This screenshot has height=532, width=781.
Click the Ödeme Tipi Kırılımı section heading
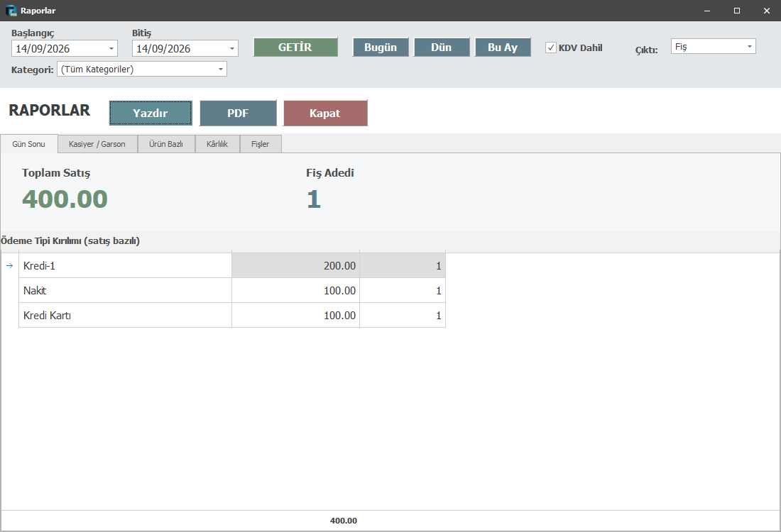pos(70,241)
